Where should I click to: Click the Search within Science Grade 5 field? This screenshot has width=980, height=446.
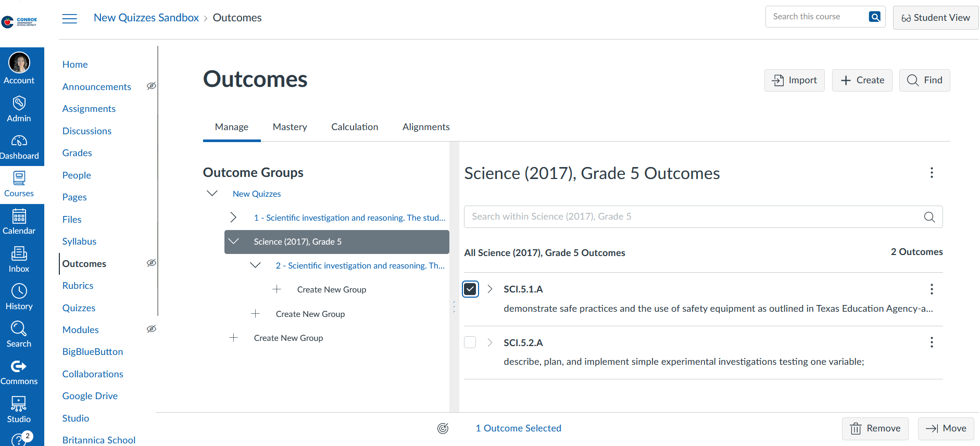pyautogui.click(x=693, y=216)
